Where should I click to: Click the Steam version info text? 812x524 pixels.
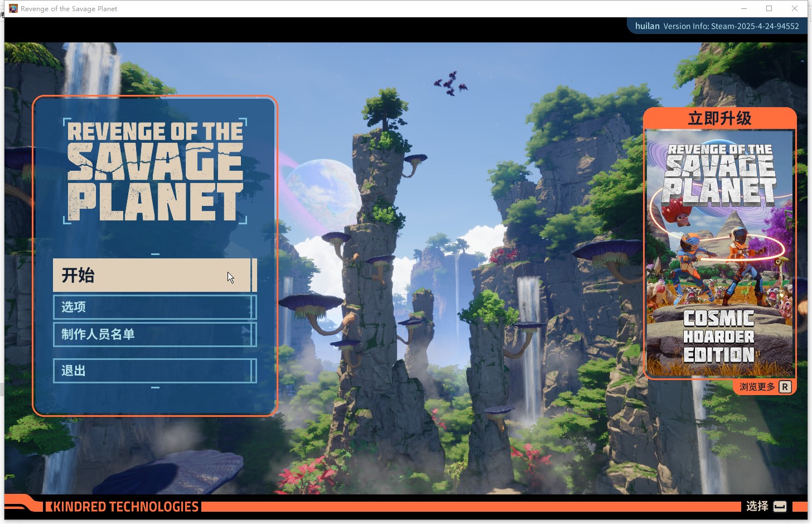731,26
